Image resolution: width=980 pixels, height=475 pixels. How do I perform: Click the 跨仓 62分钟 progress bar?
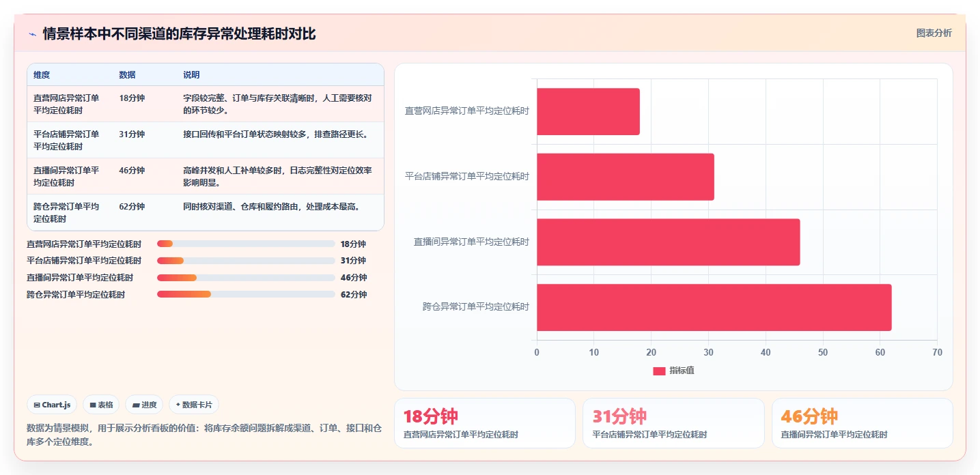point(246,294)
